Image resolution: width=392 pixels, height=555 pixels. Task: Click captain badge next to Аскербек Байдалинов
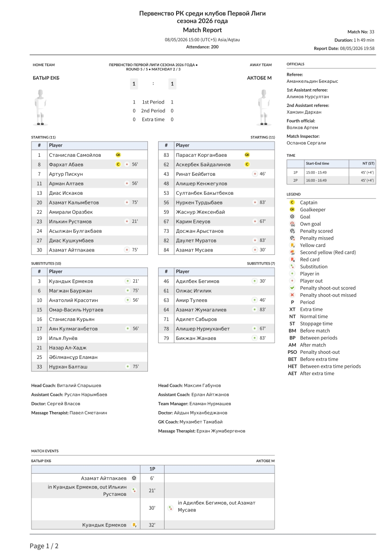click(247, 165)
